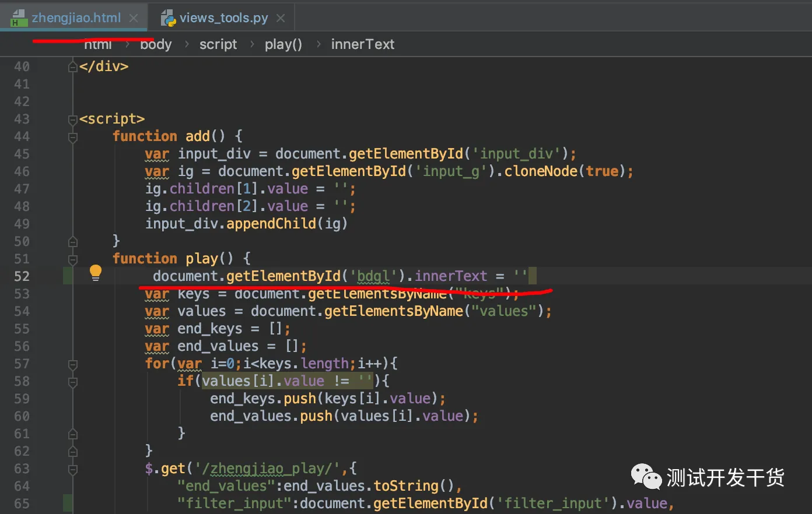The height and width of the screenshot is (514, 812).
Task: Click ig.children[2].value on line 48
Action: 226,206
